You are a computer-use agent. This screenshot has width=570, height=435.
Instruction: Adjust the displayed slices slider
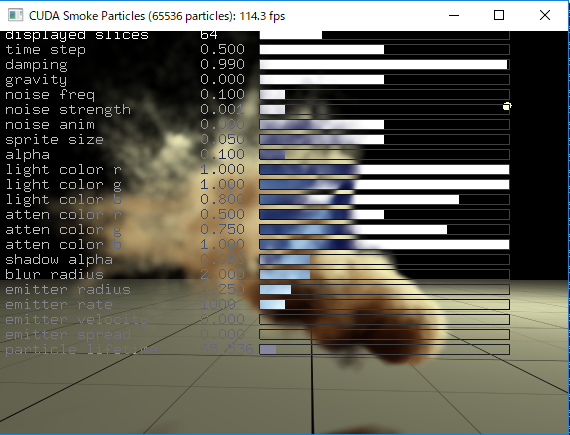pyautogui.click(x=385, y=35)
